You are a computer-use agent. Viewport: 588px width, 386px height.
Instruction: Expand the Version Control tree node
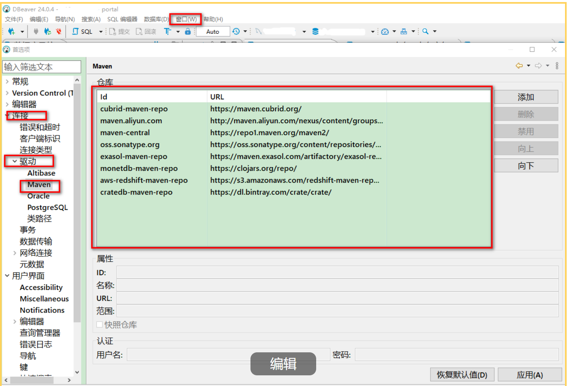point(7,93)
